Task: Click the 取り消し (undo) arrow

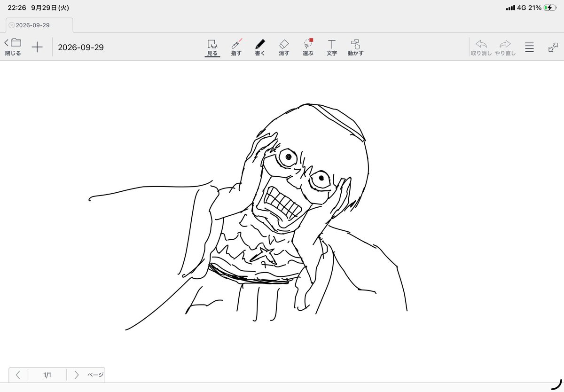Action: 481,47
